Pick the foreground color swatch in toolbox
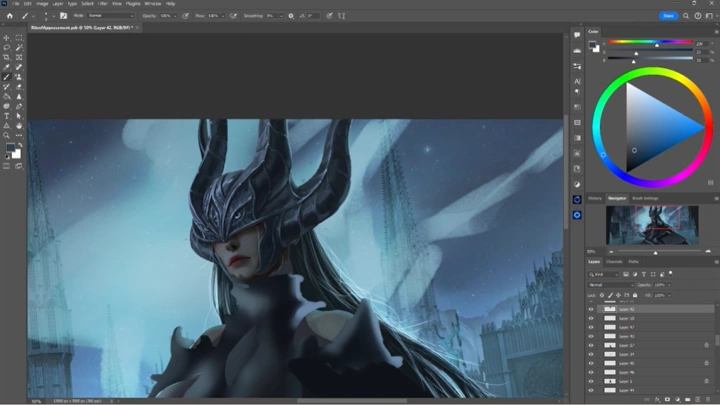Screen dimensions: 720x405 point(10,147)
